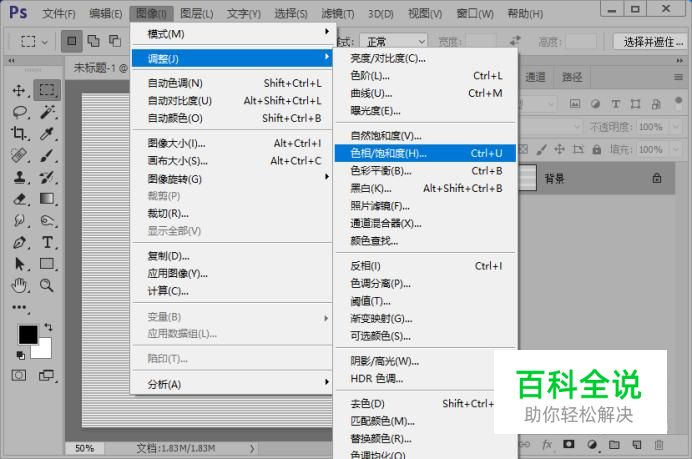Open the layers panel options menu
692x459 pixels.
point(678,77)
